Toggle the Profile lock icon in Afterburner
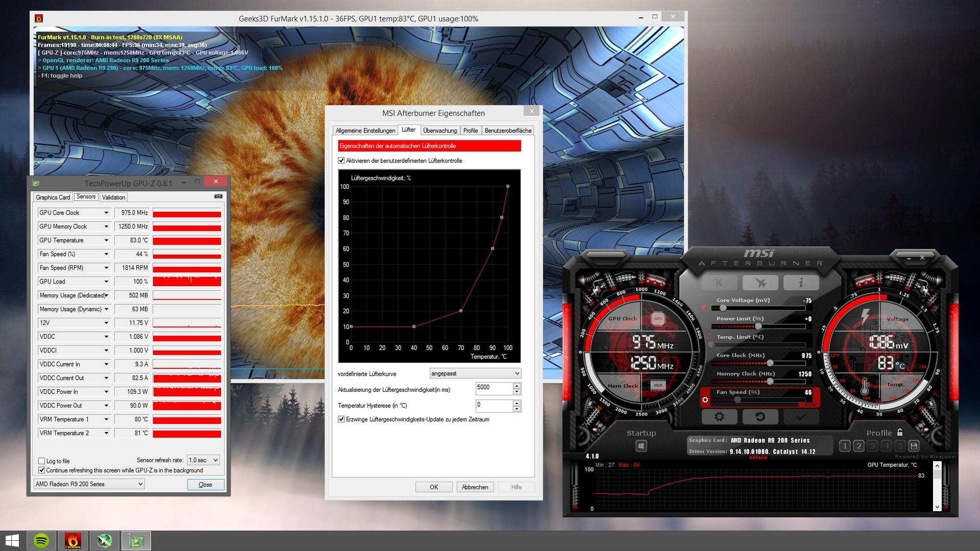Image resolution: width=980 pixels, height=551 pixels. point(899,433)
